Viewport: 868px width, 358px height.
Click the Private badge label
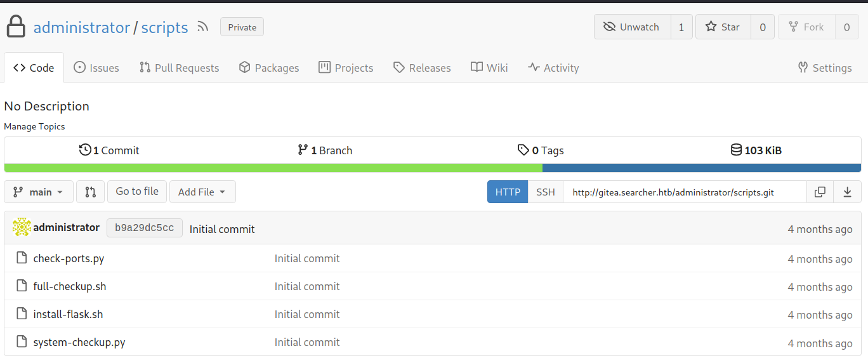pos(242,27)
